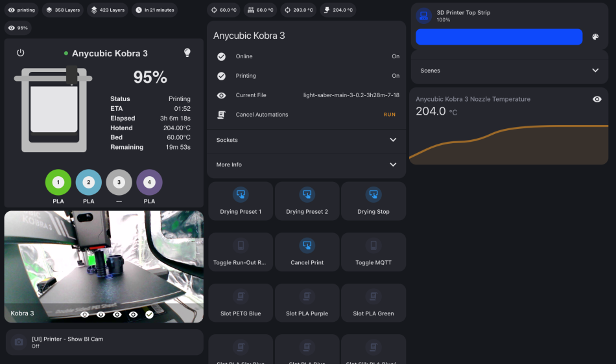
Task: Activate Drying Preset 1
Action: click(x=241, y=201)
